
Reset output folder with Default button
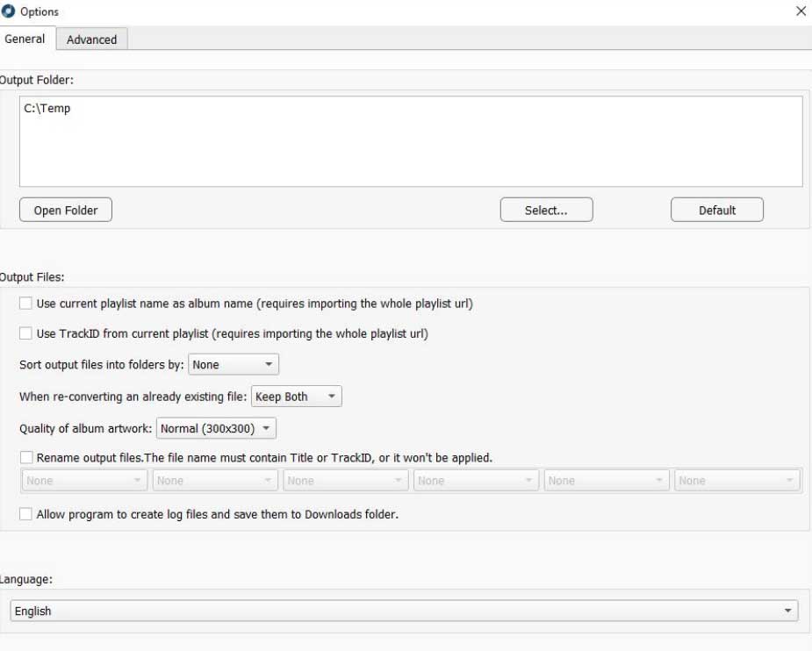point(716,211)
